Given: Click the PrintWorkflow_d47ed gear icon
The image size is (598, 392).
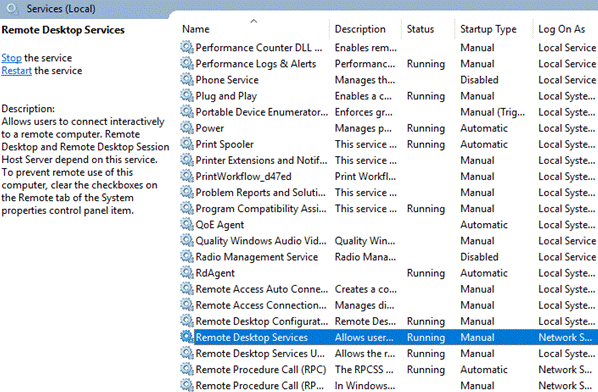Looking at the screenshot, I should tap(187, 176).
